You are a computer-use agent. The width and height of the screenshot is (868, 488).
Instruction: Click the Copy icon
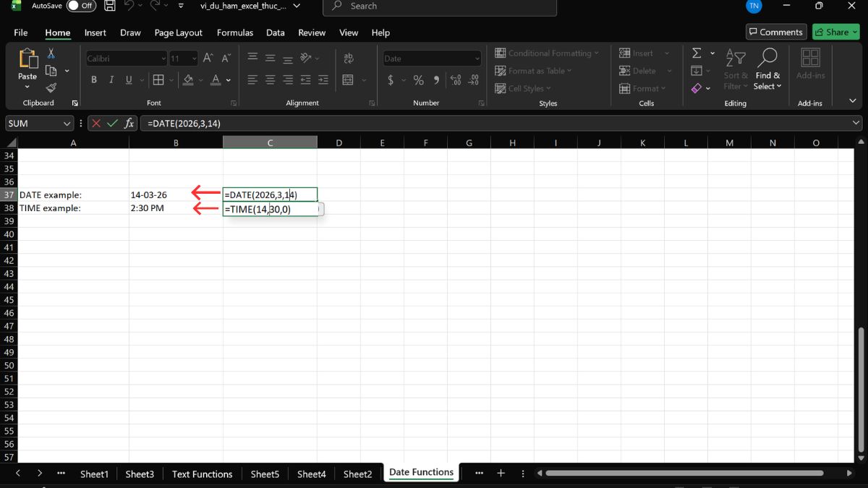(x=51, y=71)
